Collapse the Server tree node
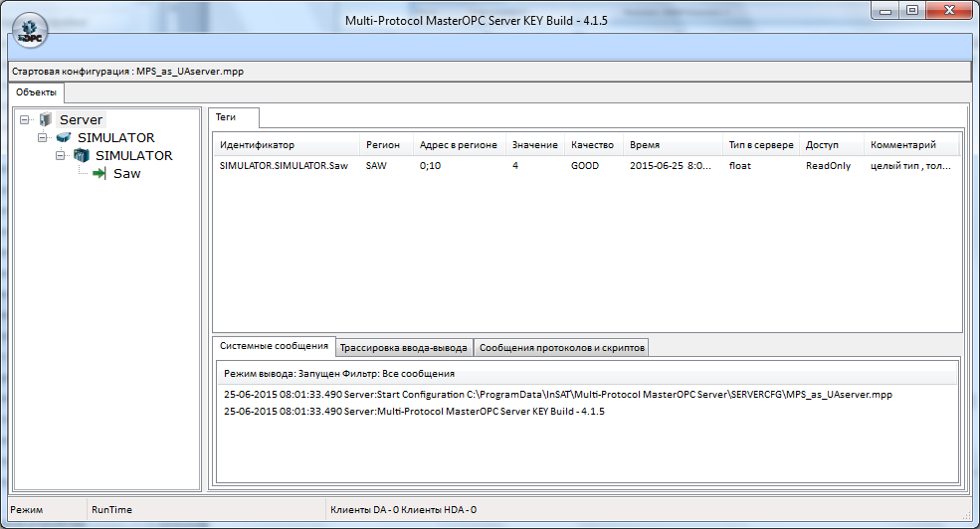This screenshot has height=529, width=980. click(24, 119)
